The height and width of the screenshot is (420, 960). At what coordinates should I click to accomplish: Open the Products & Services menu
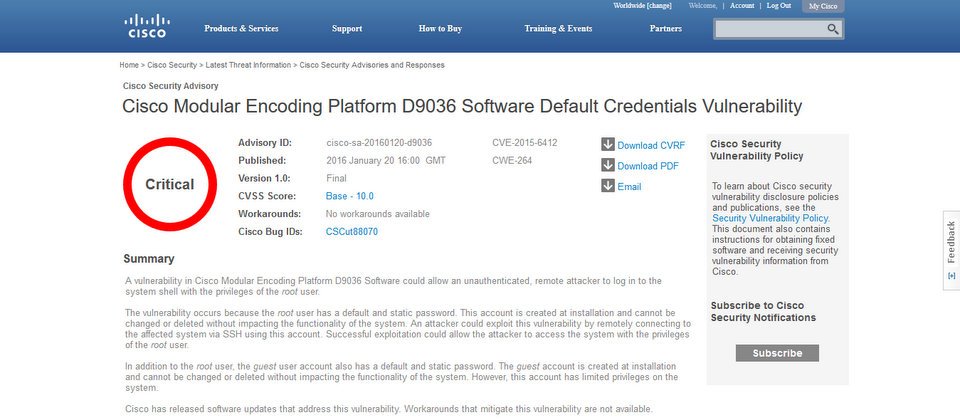241,29
